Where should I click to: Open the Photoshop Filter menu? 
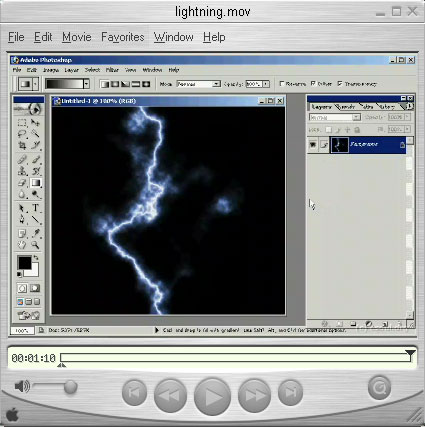[112, 70]
